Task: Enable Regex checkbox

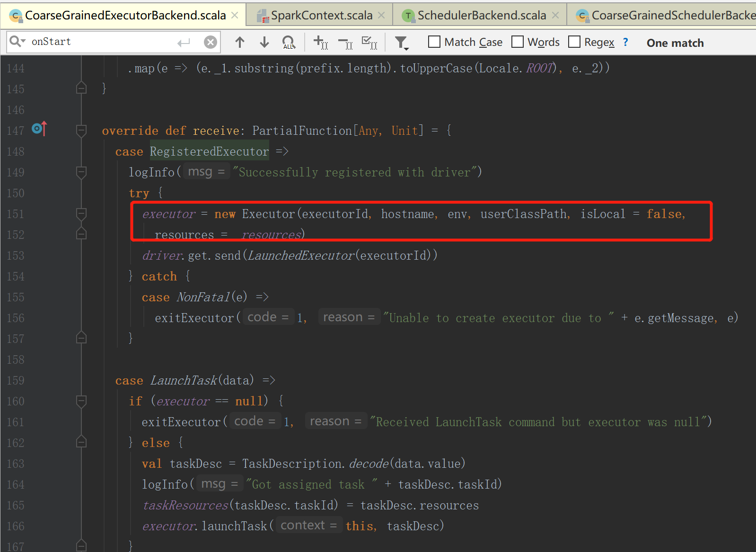Action: (x=574, y=42)
